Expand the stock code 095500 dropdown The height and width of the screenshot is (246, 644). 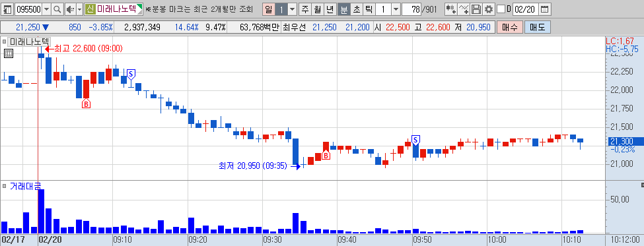point(46,9)
